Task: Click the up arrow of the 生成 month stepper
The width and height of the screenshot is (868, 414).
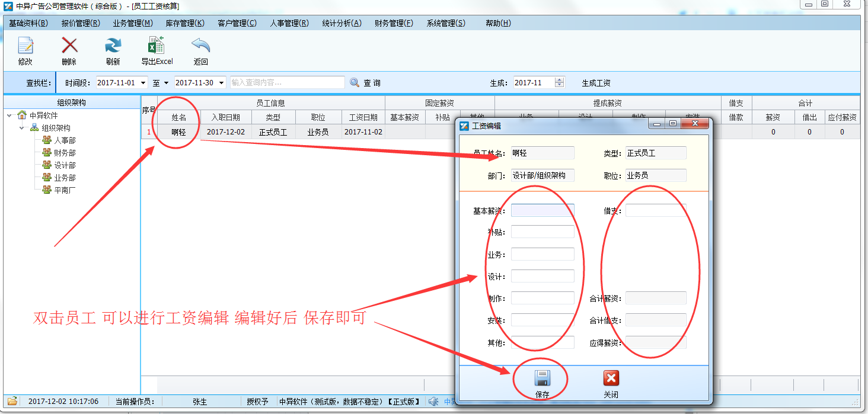Action: (559, 80)
